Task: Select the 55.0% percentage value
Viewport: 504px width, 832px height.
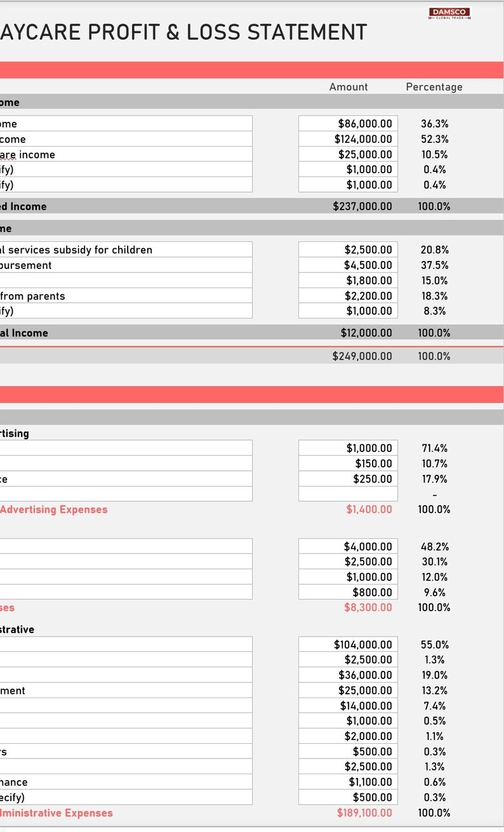Action: pos(435,645)
